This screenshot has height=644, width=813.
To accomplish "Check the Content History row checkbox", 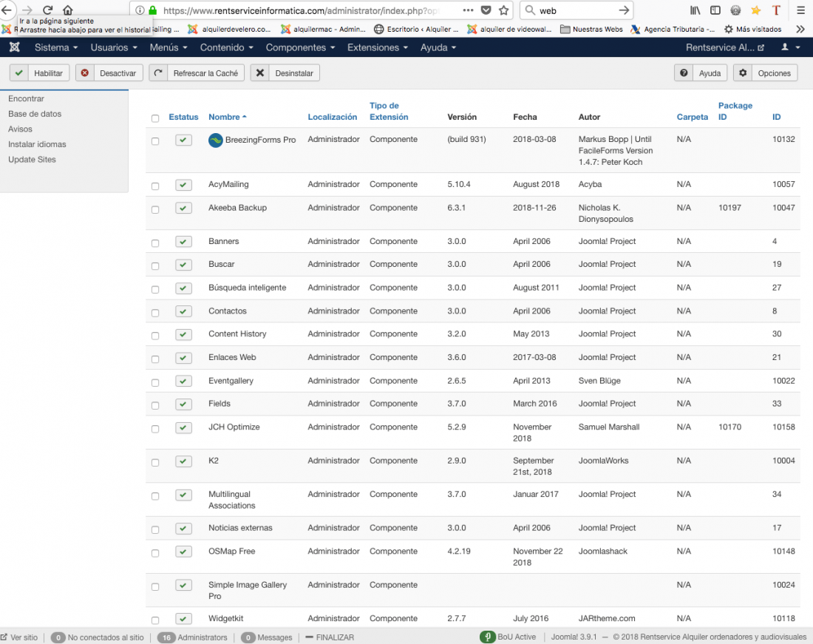I will [x=155, y=336].
